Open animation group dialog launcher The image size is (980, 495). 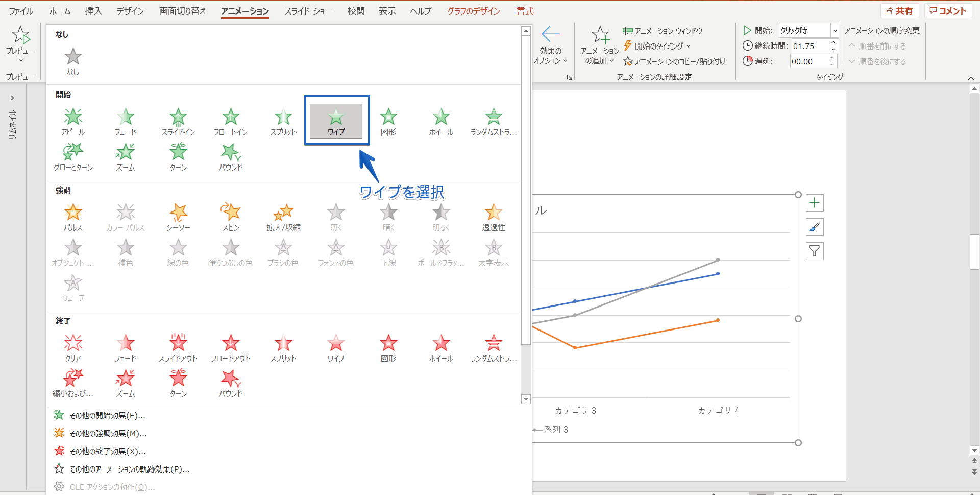click(570, 77)
